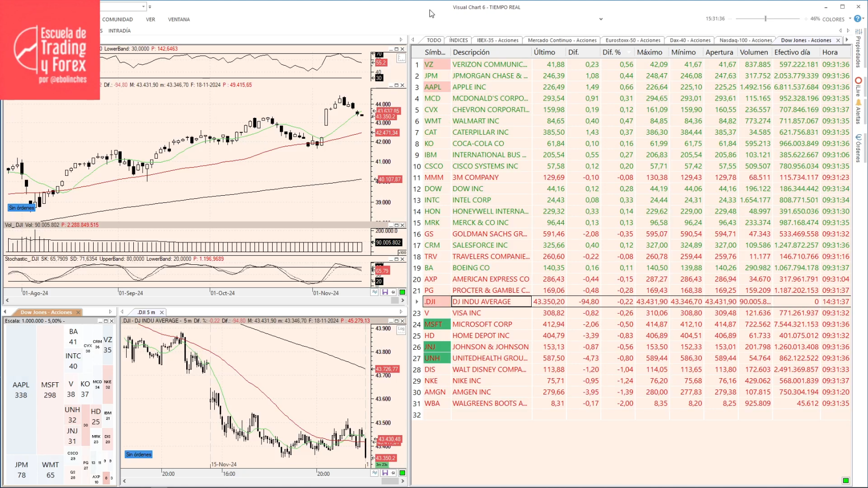Screen dimensions: 868x488
Task: Sort table by the Volumen column header
Action: [754, 52]
